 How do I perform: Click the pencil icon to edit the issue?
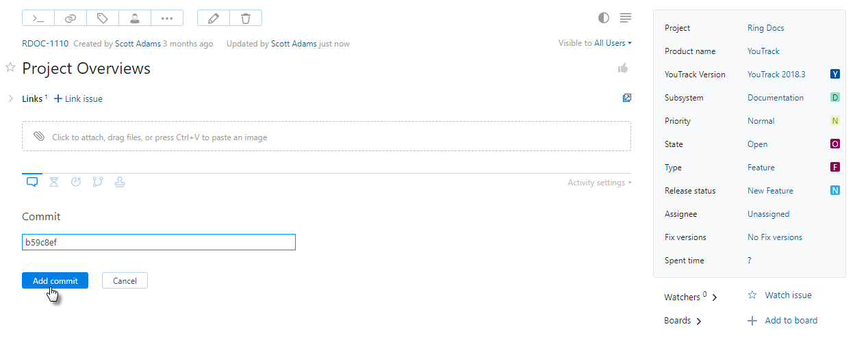click(x=213, y=18)
